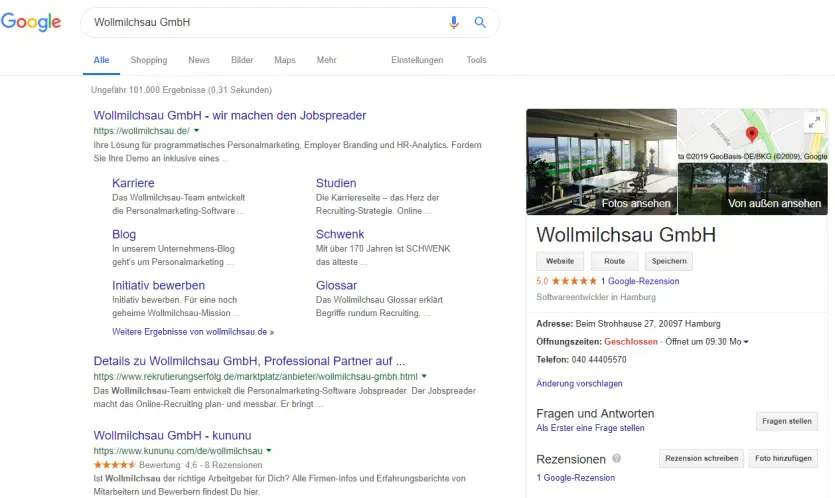Image resolution: width=835 pixels, height=498 pixels.
Task: Open the search Tools option
Action: tap(476, 60)
